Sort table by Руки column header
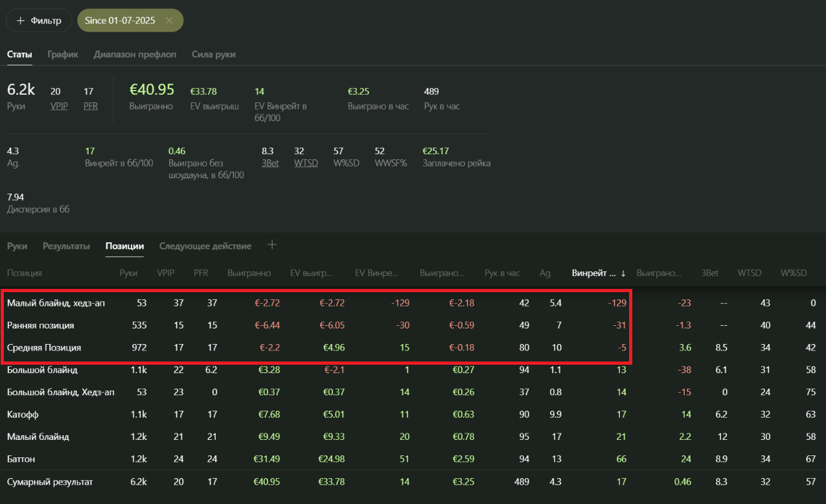 coord(128,273)
